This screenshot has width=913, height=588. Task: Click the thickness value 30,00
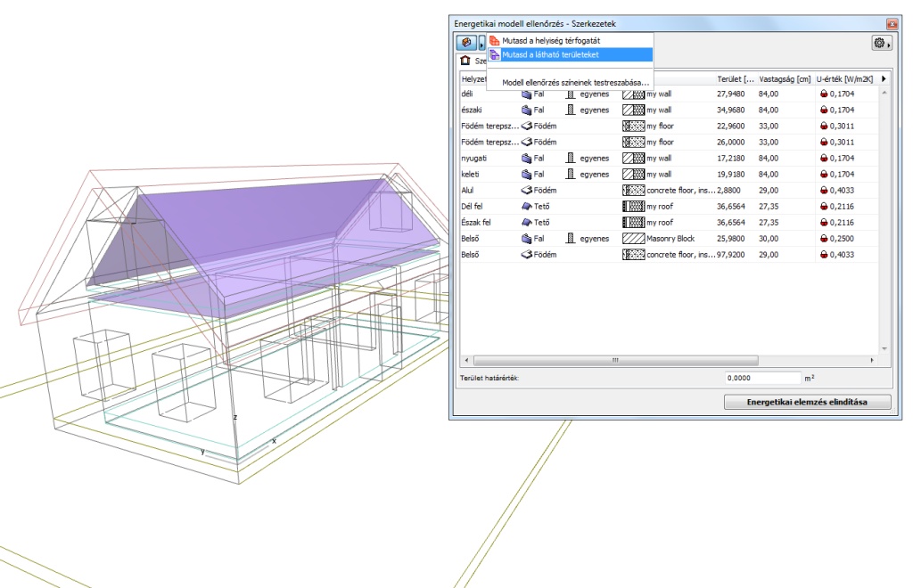coord(769,239)
